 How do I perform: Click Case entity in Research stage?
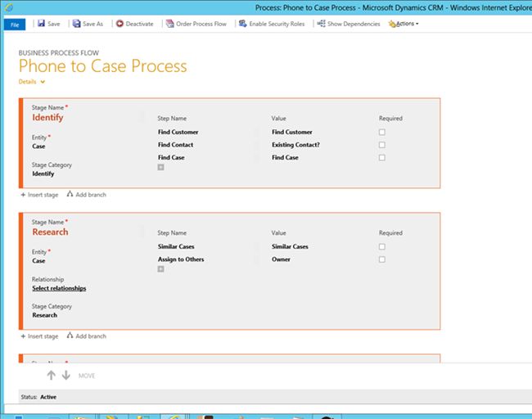coord(38,261)
